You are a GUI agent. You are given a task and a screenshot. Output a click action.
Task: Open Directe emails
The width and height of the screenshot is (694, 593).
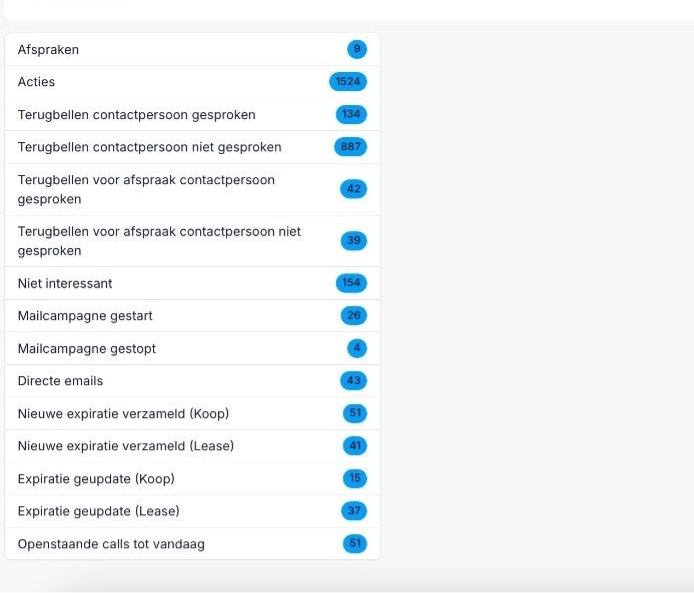pyautogui.click(x=60, y=381)
